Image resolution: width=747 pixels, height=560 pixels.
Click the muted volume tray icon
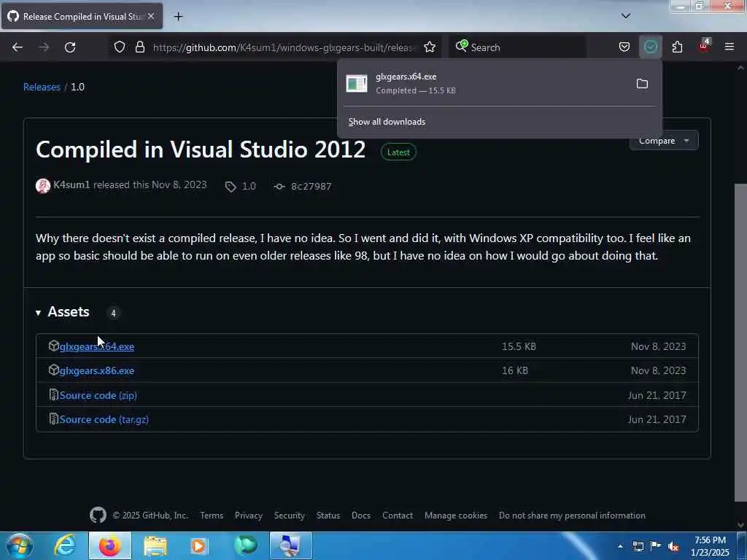click(x=673, y=547)
